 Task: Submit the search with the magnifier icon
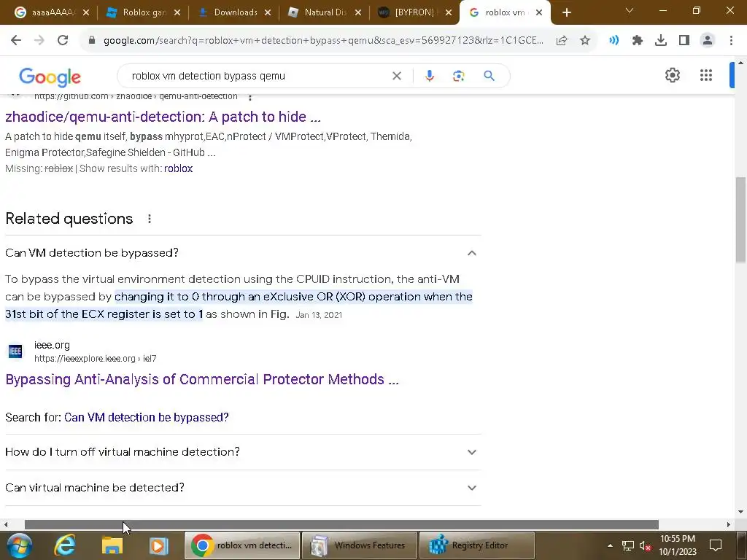click(489, 76)
